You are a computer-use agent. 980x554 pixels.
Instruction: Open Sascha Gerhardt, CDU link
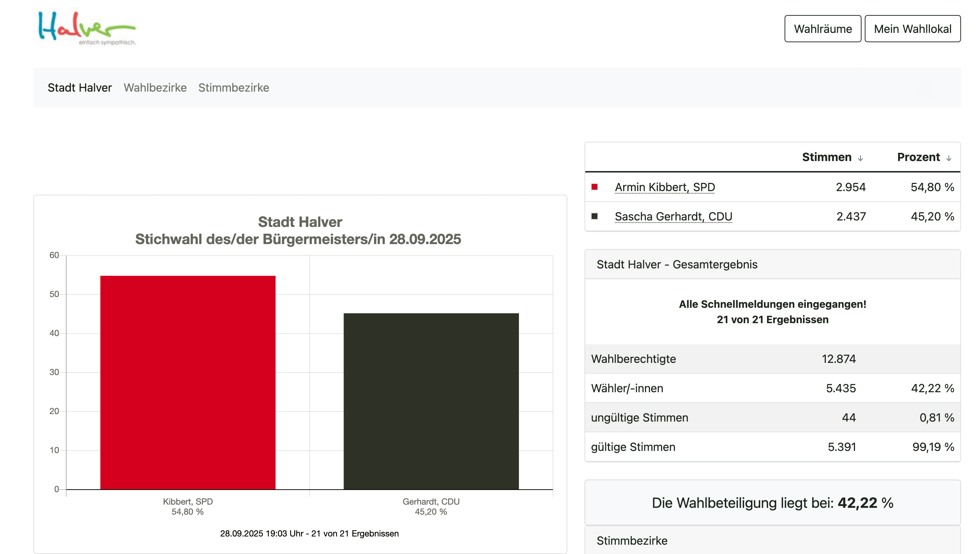click(673, 217)
